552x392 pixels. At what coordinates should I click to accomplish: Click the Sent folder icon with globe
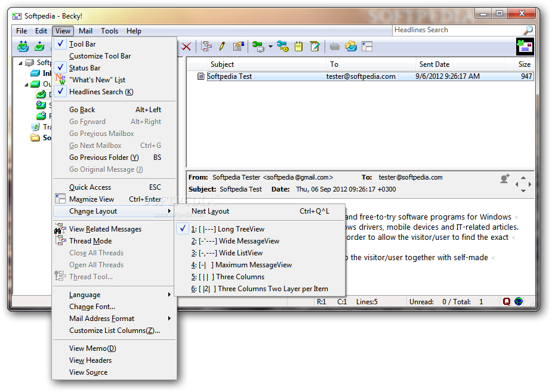(41, 105)
